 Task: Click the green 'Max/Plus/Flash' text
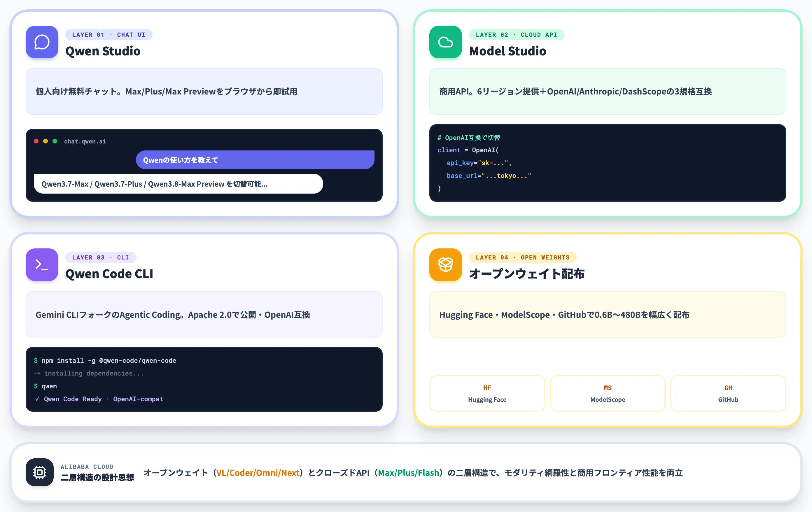pyautogui.click(x=408, y=473)
